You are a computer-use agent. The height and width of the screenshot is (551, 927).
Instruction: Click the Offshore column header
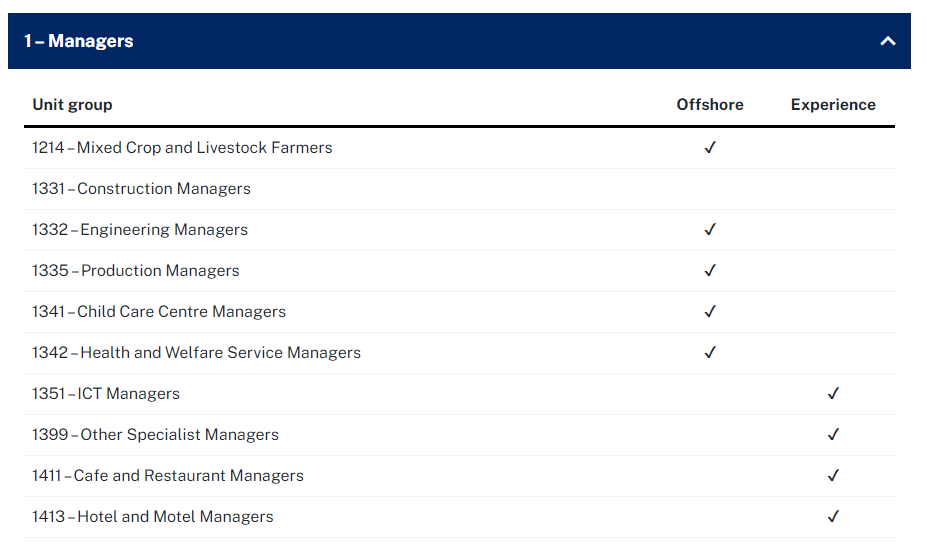[x=710, y=105]
